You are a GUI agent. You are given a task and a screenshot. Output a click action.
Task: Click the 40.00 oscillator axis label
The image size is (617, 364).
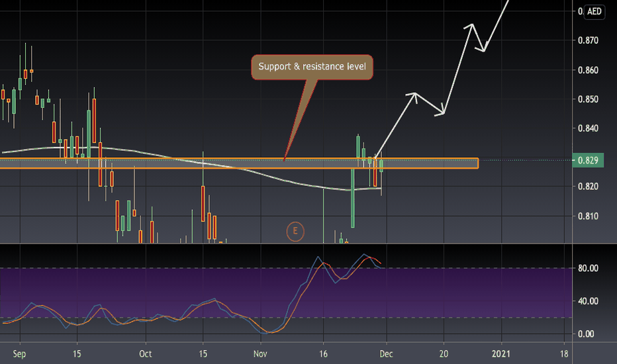pos(588,301)
